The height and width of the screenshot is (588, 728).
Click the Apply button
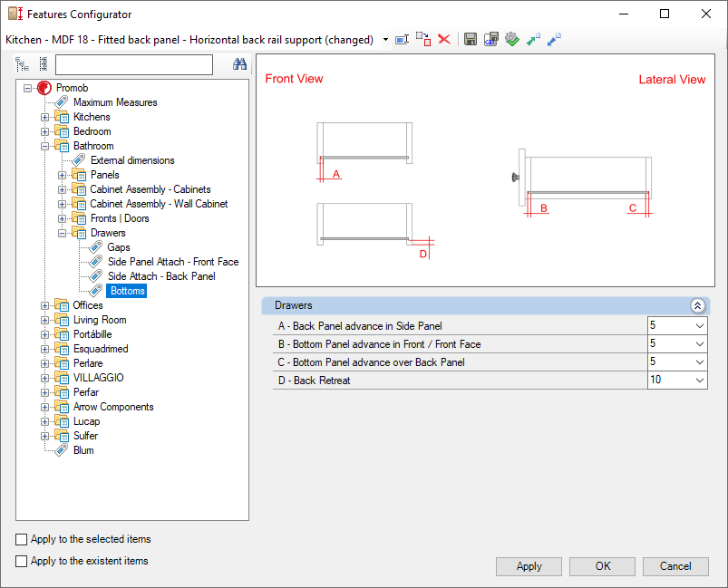tap(529, 566)
